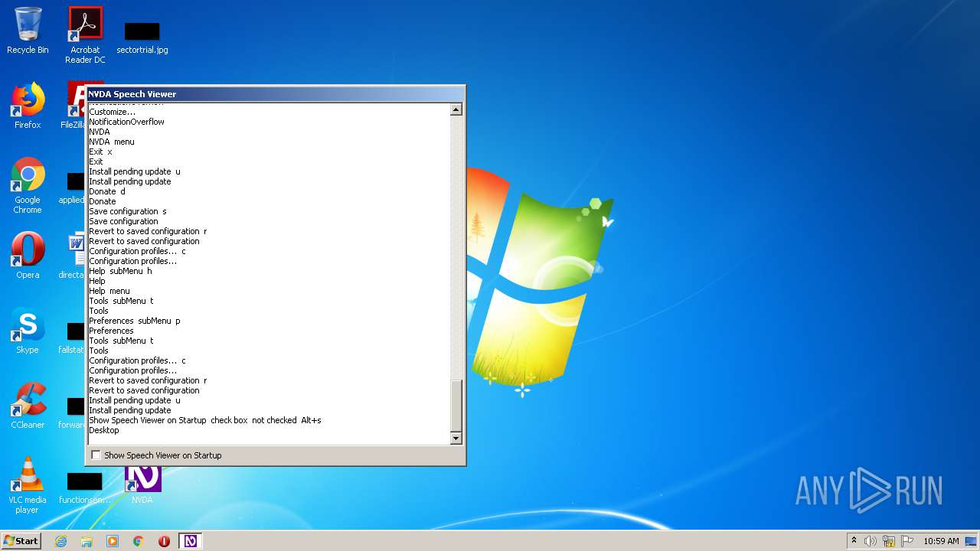
Task: Click 'Show Speech Viewer on Startup check box' line
Action: point(205,420)
